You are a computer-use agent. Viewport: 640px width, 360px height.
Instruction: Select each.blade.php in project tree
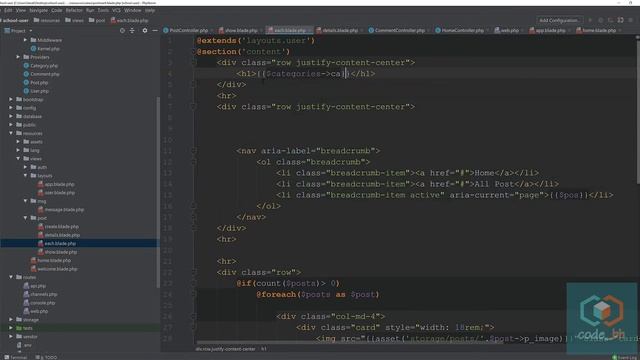57,243
